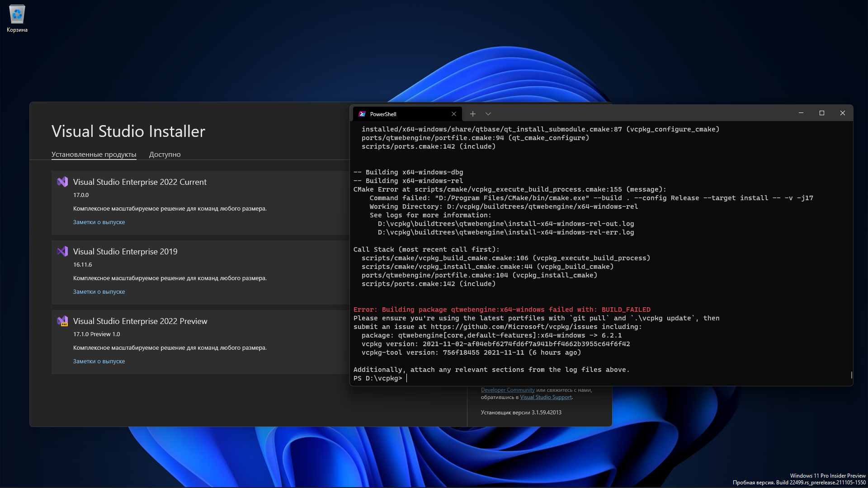Viewport: 868px width, 488px height.
Task: Click Visual Studio Enterprise 2022 Current icon
Action: tap(62, 182)
